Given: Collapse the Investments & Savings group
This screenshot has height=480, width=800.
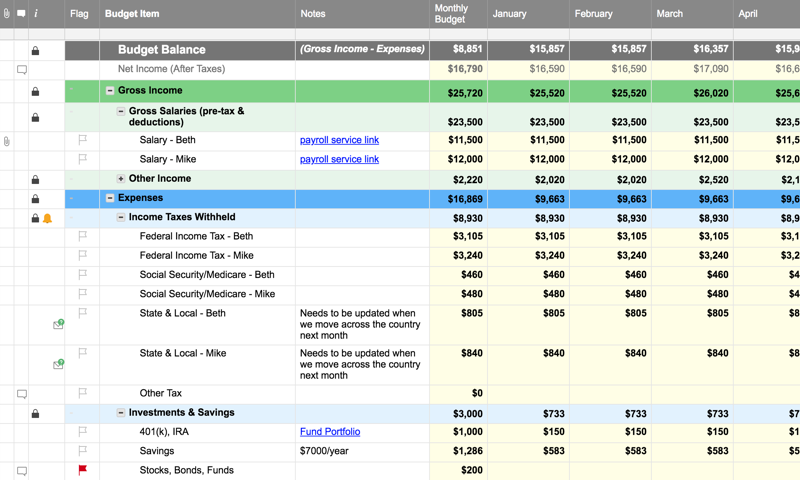Looking at the screenshot, I should click(121, 413).
